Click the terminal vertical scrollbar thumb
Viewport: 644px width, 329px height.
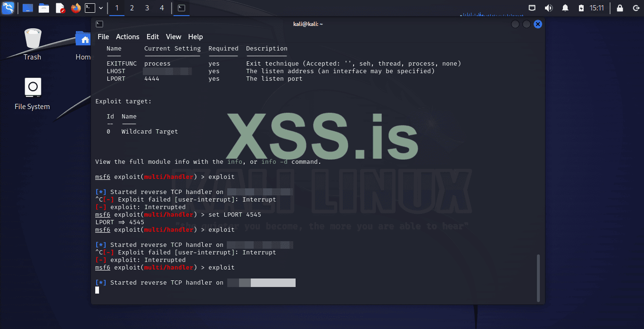539,278
